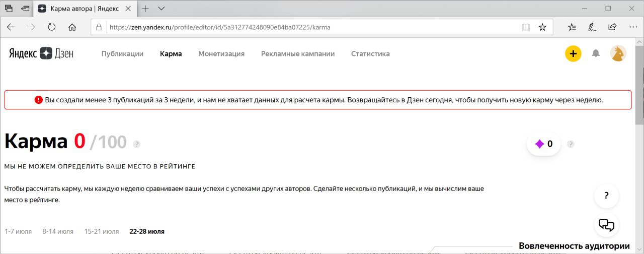Open notifications bell
Screen dimensions: 644x254
pos(596,53)
